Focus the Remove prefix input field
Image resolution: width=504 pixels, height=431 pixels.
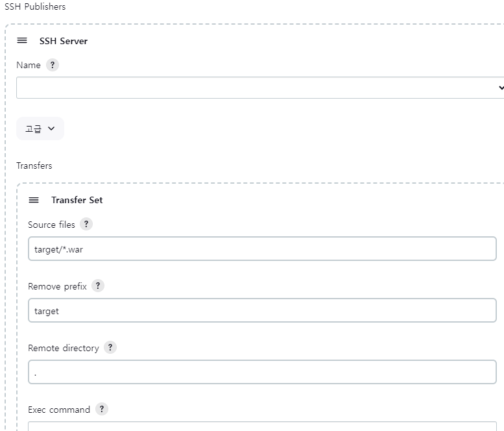(262, 310)
